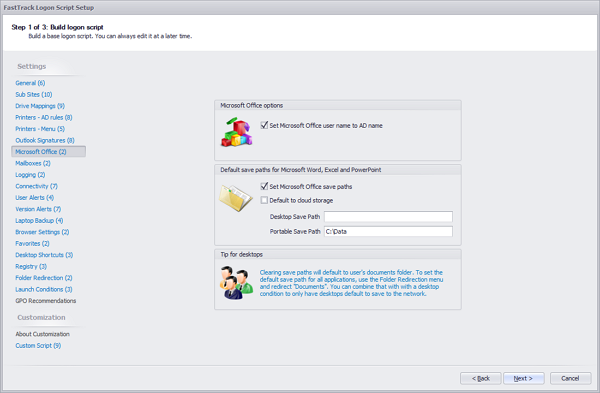The image size is (600, 393).
Task: Open Desktop Shortcuts (3) page
Action: pos(44,255)
